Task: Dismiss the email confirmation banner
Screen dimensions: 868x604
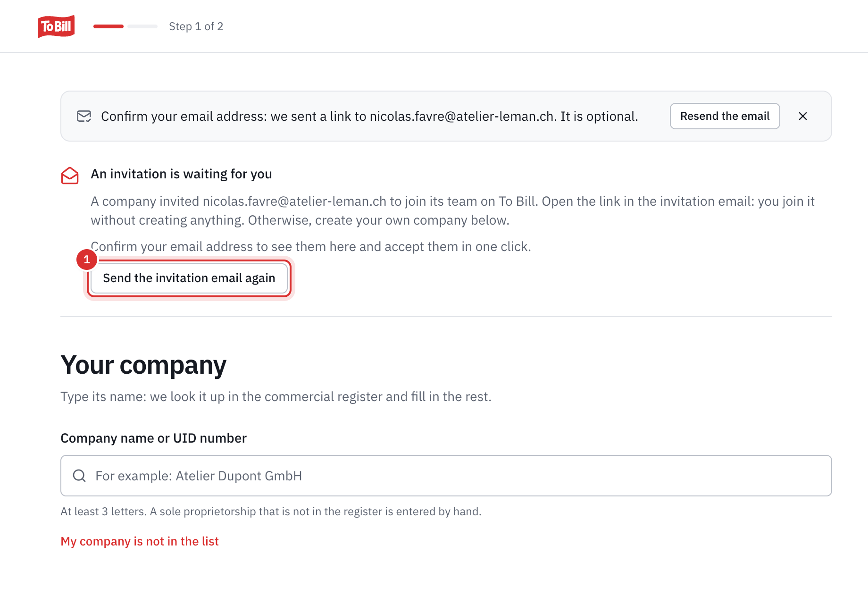Action: [803, 116]
